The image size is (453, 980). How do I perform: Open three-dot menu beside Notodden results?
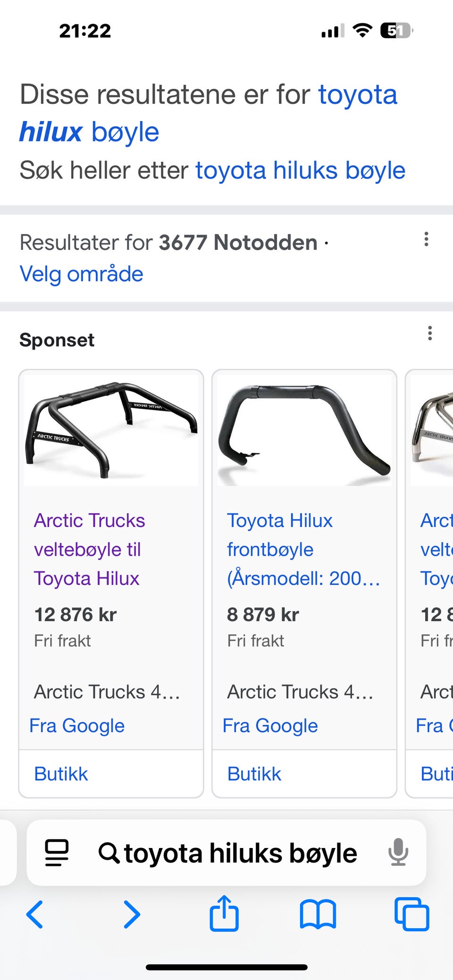pos(426,239)
